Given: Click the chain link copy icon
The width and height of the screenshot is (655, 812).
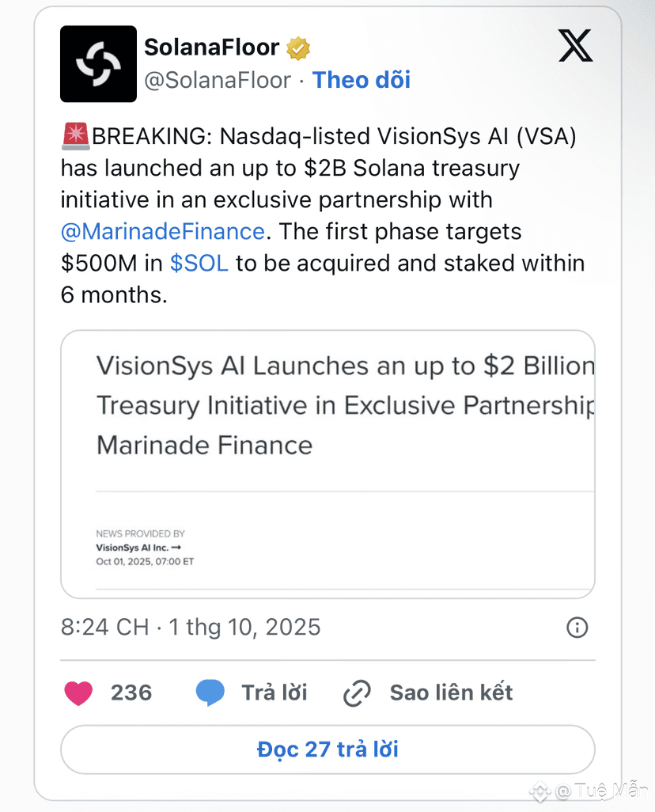Looking at the screenshot, I should click(357, 693).
